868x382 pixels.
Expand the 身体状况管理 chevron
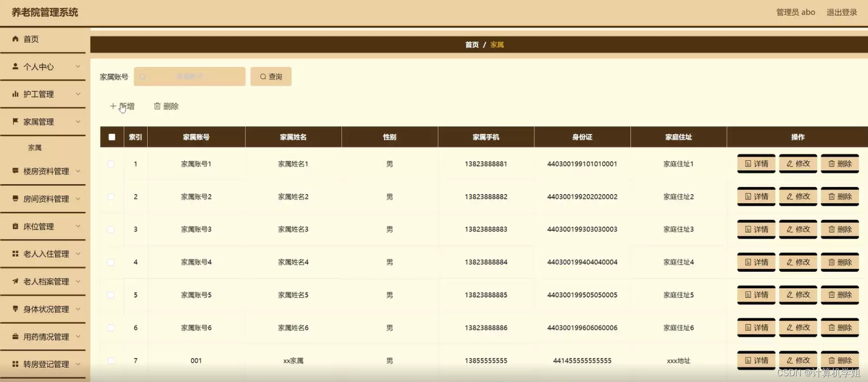coord(78,309)
